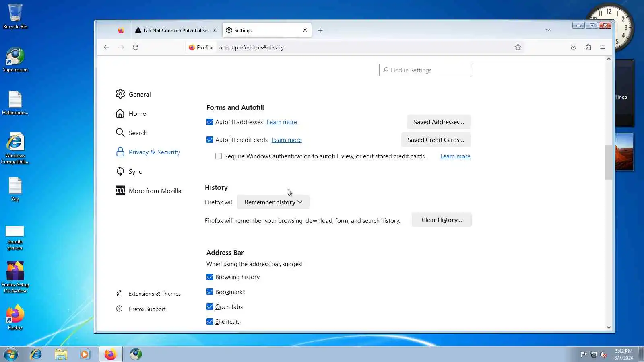Screen dimensions: 644x362
Task: Open the pinned Firefox tab
Action: (x=121, y=30)
